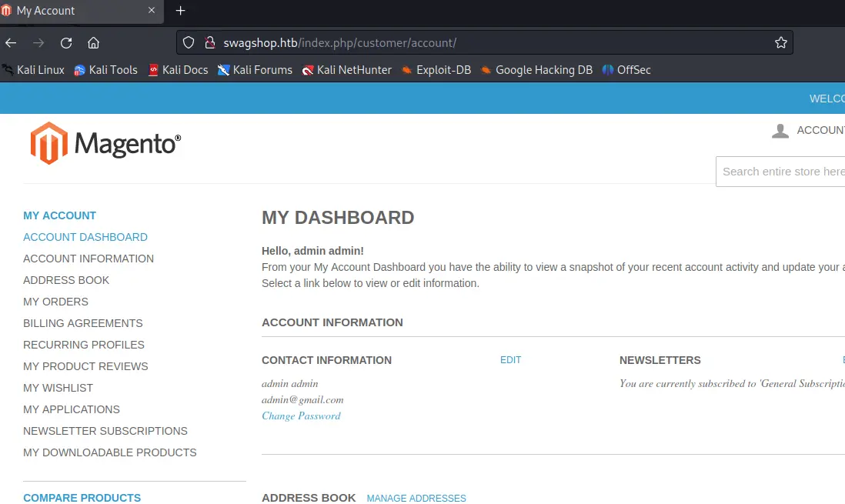The image size is (845, 504).
Task: Select the My Account browser tab
Action: 81,11
